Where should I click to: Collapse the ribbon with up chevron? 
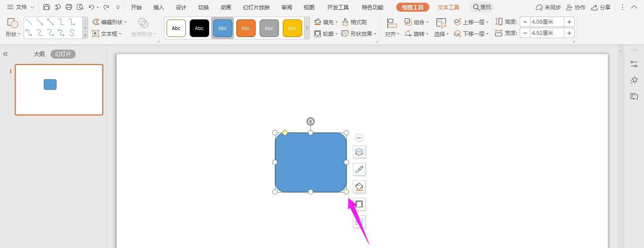(634, 7)
